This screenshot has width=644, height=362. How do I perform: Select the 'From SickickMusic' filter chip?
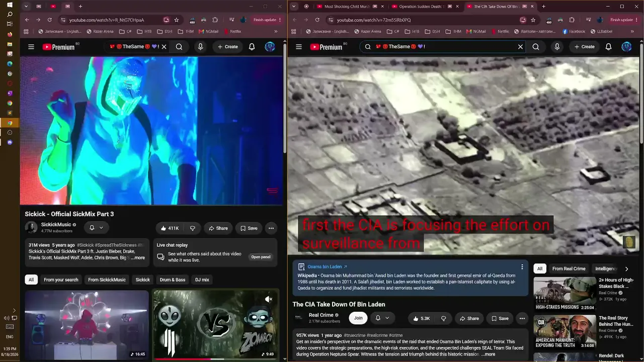tap(107, 280)
